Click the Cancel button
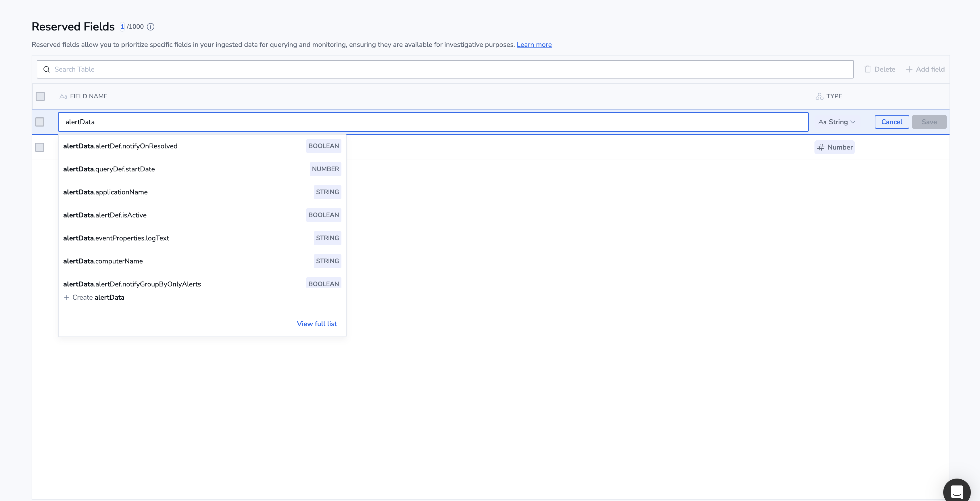Viewport: 980px width, 501px height. [x=892, y=122]
